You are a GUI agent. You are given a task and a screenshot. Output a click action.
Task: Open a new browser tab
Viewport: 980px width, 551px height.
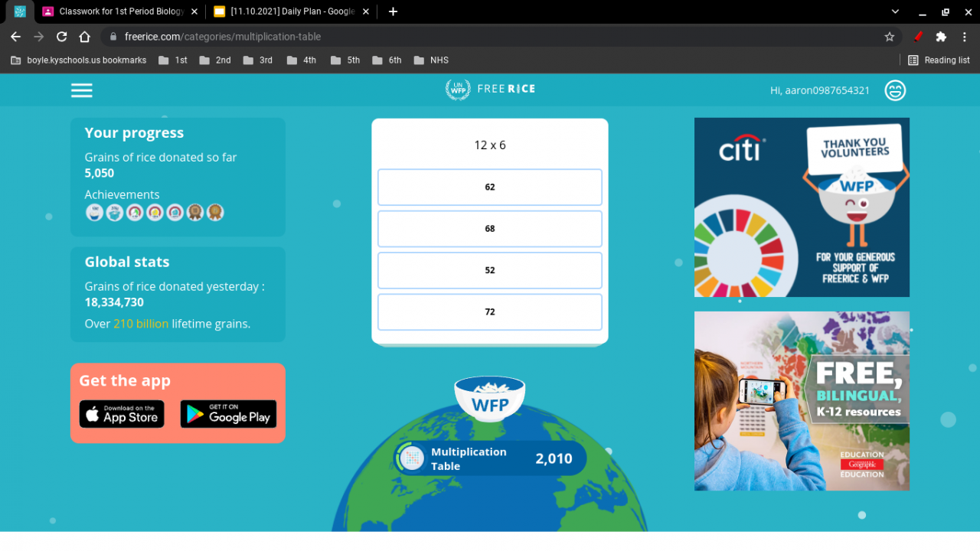[393, 11]
